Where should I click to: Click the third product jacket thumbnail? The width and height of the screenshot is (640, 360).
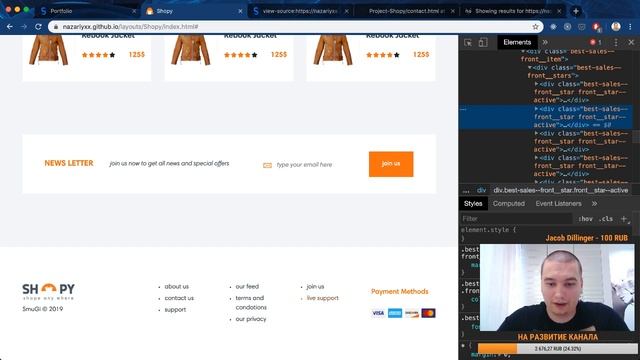coord(333,50)
